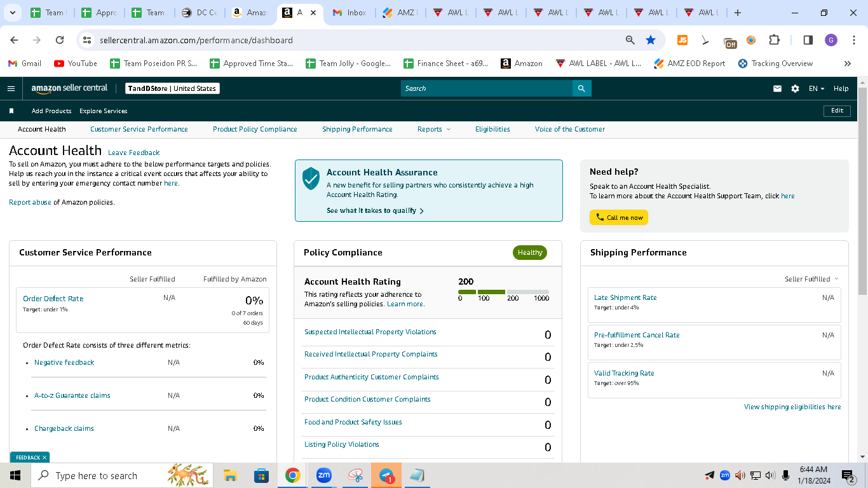868x488 pixels.
Task: Click the page zoom magnifier in the address bar
Action: pyautogui.click(x=630, y=40)
